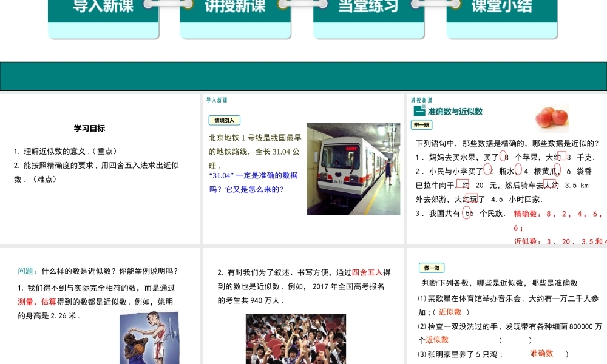Click the red text 测量、估算
Viewport: 607px width, 364px height.
pyautogui.click(x=37, y=302)
